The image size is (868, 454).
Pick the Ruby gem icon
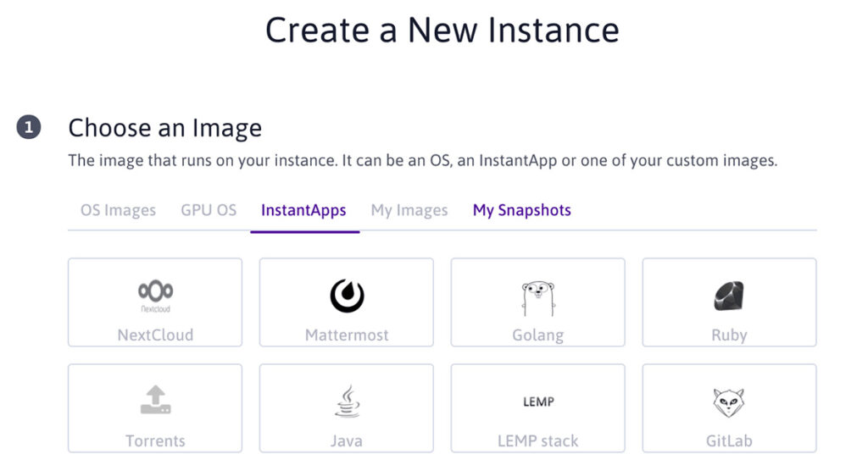(x=729, y=296)
